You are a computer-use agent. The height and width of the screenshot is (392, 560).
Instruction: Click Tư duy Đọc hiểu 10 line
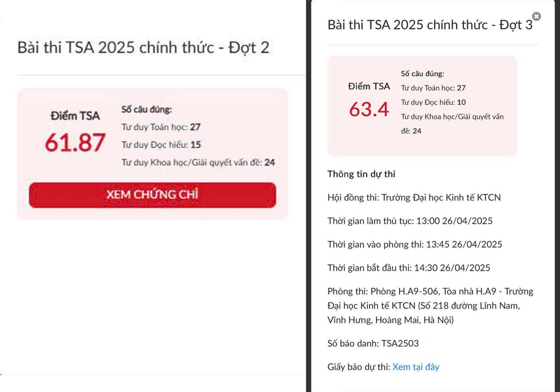(433, 102)
